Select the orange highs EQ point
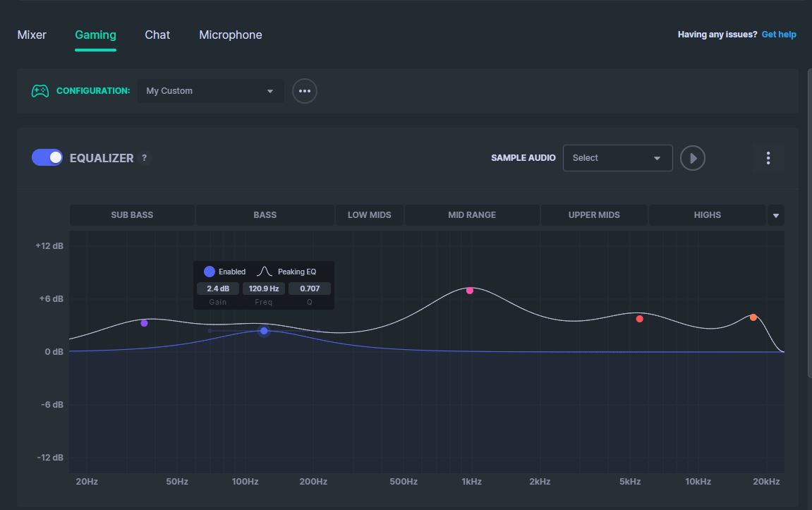 tap(753, 317)
